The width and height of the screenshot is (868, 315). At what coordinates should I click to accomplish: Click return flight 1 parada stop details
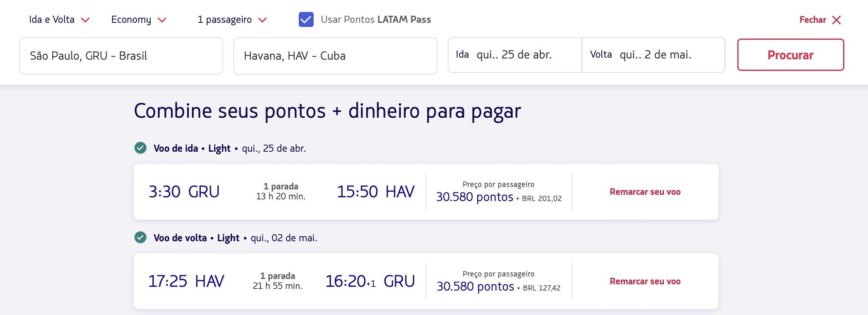pyautogui.click(x=278, y=276)
